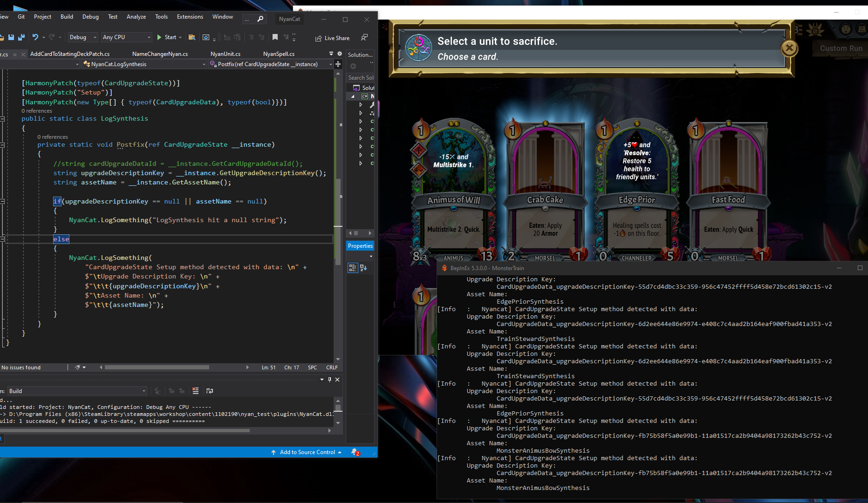Open the Analyze menu
The width and height of the screenshot is (868, 503).
click(136, 17)
